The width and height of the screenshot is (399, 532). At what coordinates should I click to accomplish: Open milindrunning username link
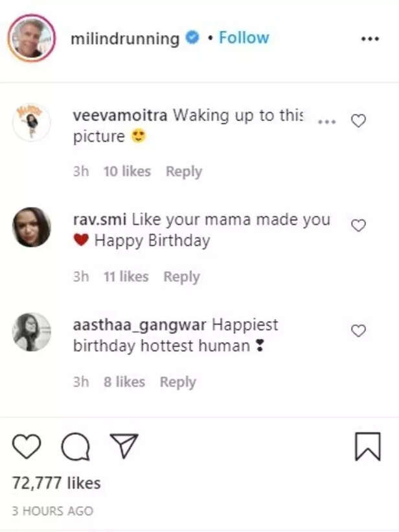pos(125,38)
